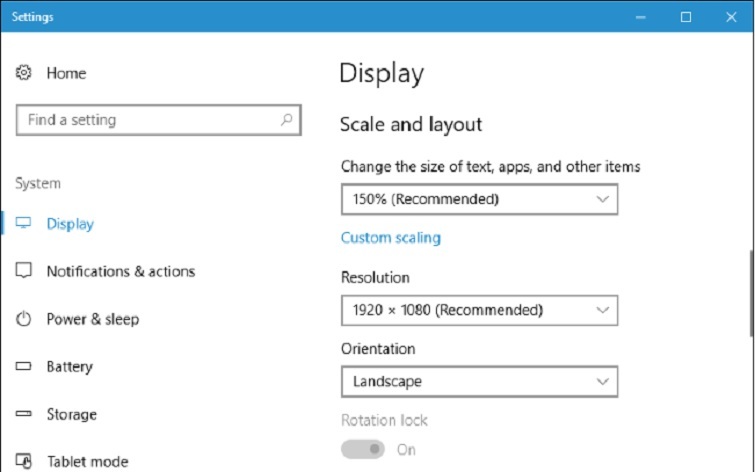Image resolution: width=755 pixels, height=472 pixels.
Task: Open the 150% scaling dropdown
Action: (479, 199)
